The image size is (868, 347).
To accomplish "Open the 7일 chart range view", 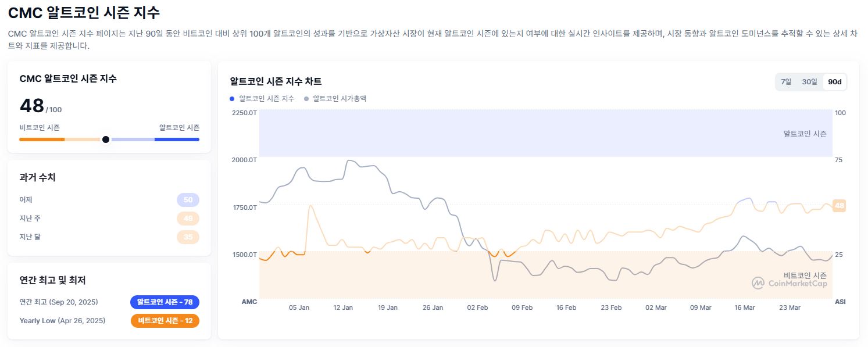I will (785, 82).
